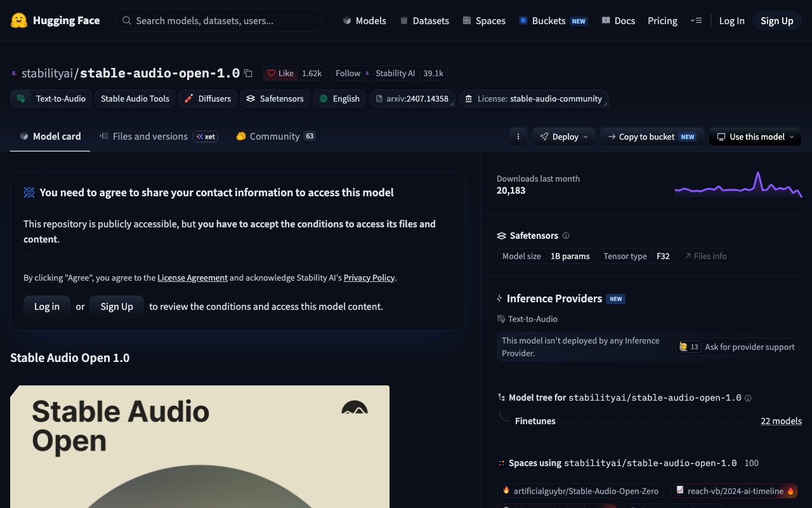
Task: Focus the search models, datasets, users field
Action: pos(218,20)
